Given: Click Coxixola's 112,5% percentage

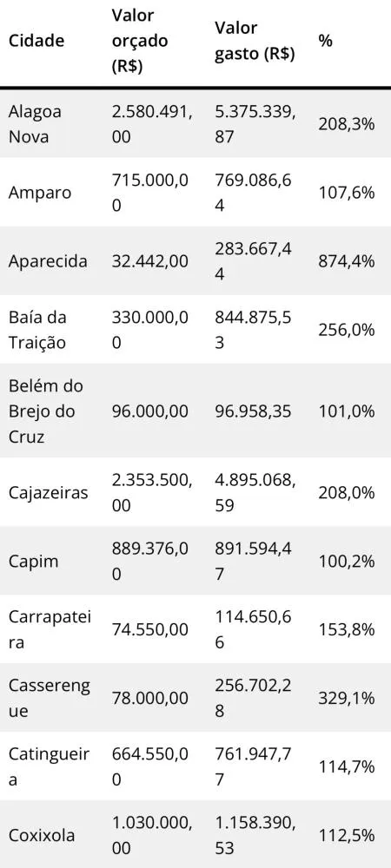Looking at the screenshot, I should pyautogui.click(x=347, y=834).
